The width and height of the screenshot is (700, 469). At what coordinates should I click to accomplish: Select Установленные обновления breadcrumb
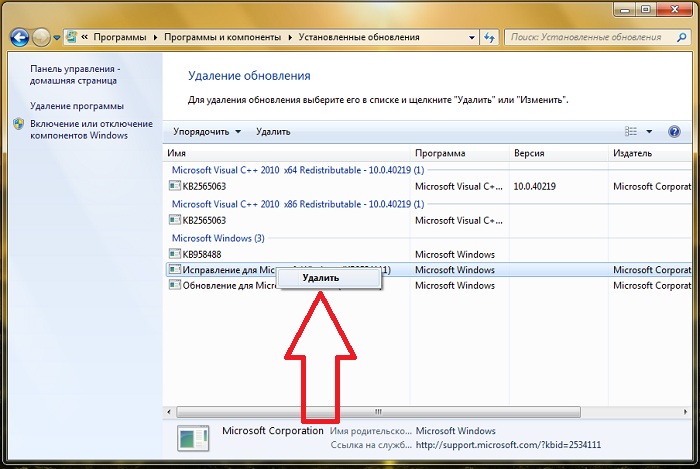tap(359, 37)
